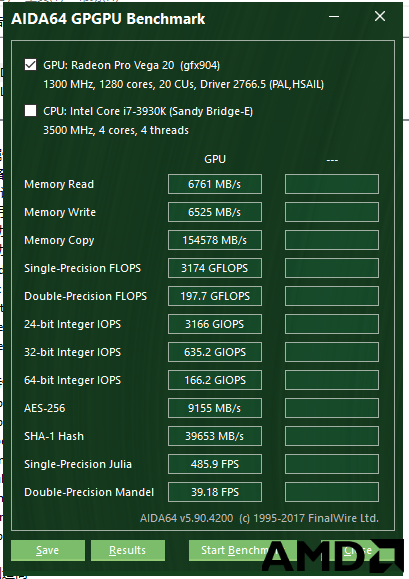Viewport: 409px width, 579px height.
Task: Open the Results button
Action: click(128, 550)
